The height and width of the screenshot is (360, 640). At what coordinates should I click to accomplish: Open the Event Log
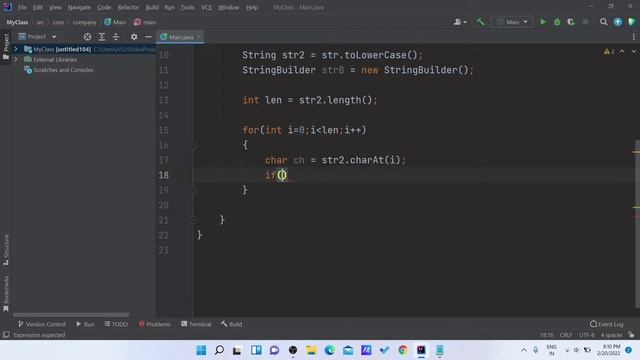click(607, 324)
